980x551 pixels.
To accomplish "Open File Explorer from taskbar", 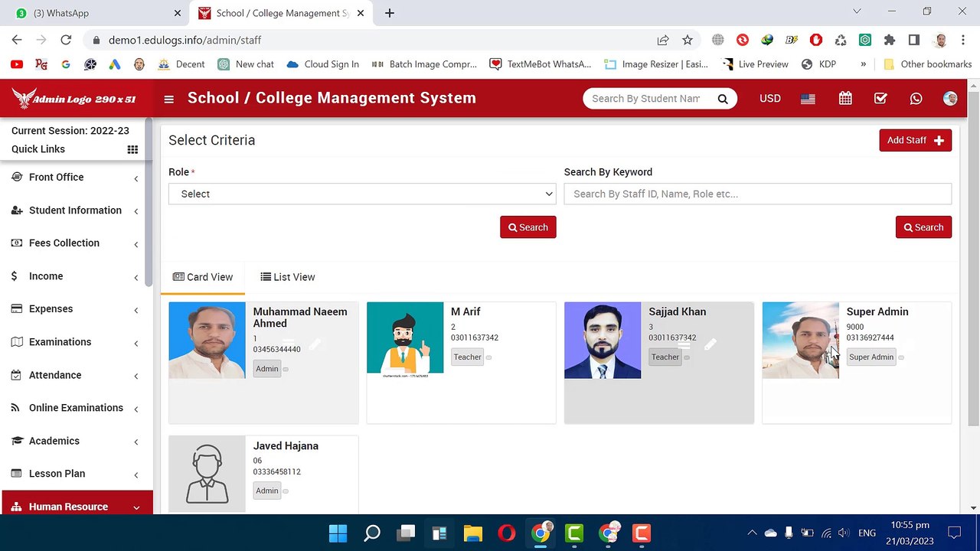I will tap(473, 533).
